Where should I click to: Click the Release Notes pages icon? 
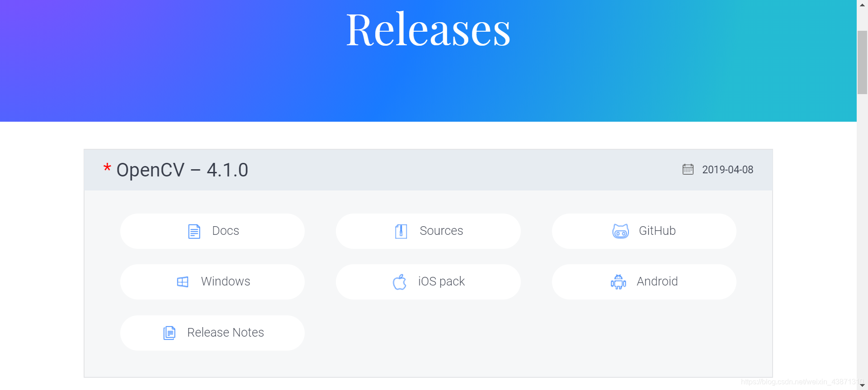pyautogui.click(x=169, y=333)
